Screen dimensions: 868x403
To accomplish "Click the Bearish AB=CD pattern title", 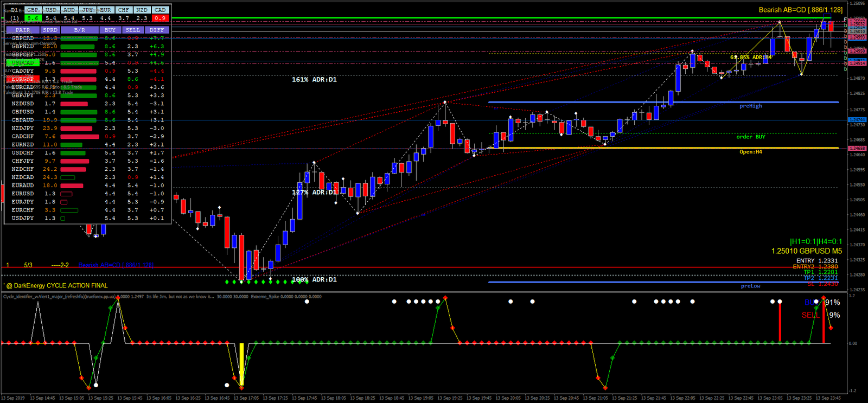I will coord(800,10).
